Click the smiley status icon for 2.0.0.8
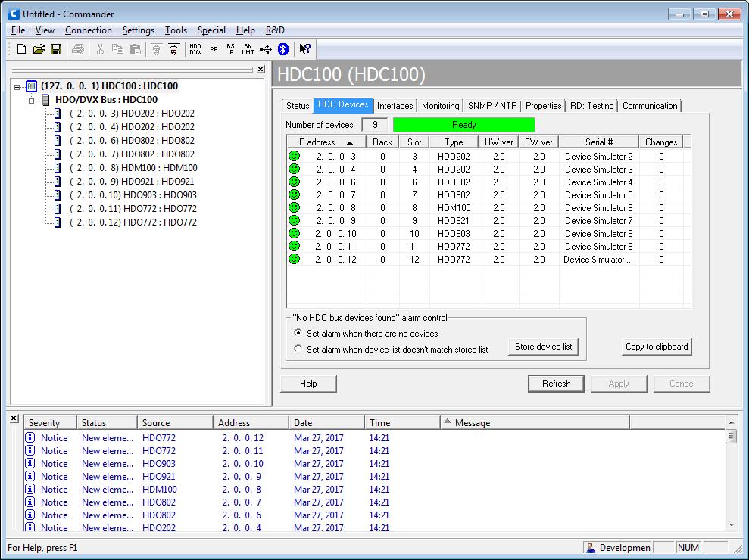This screenshot has width=749, height=560. (x=295, y=207)
